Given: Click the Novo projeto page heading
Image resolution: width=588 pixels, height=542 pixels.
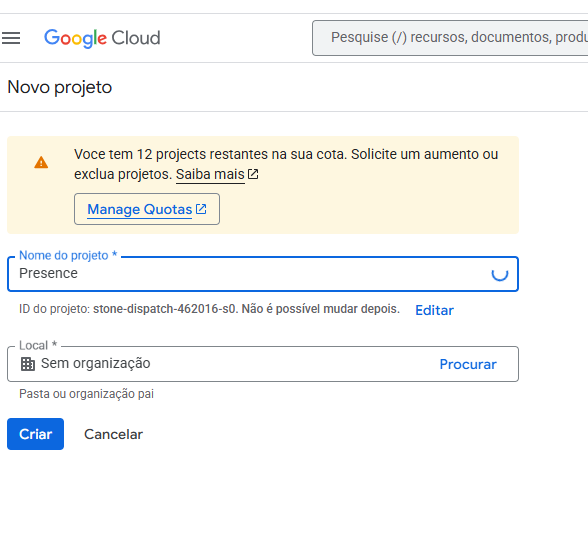Looking at the screenshot, I should pos(60,87).
